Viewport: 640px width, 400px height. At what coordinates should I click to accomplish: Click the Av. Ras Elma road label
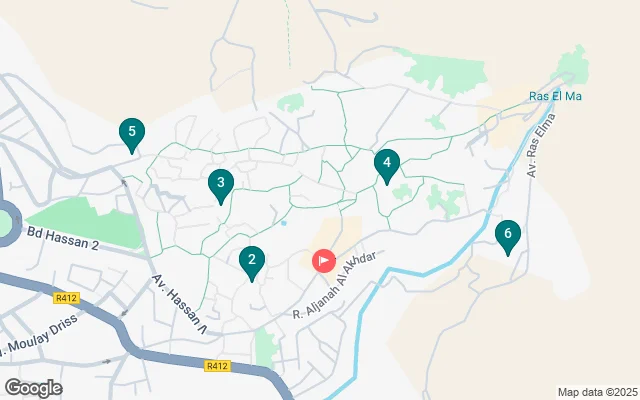click(541, 145)
